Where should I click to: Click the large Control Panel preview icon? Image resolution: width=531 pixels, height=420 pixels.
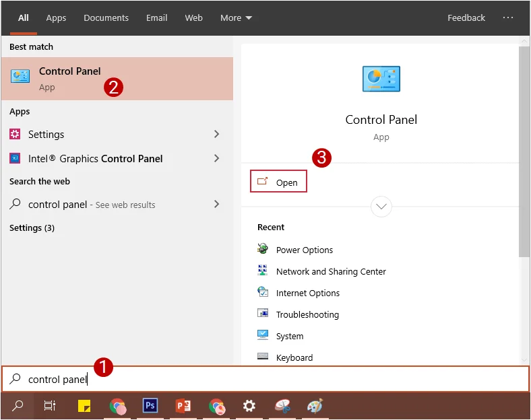click(x=381, y=79)
